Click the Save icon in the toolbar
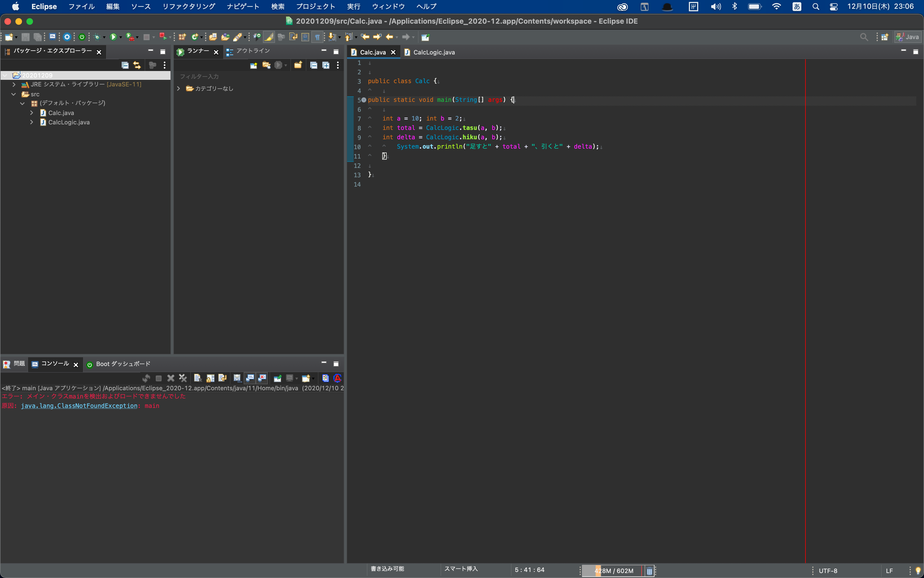Image resolution: width=924 pixels, height=578 pixels. tap(26, 37)
